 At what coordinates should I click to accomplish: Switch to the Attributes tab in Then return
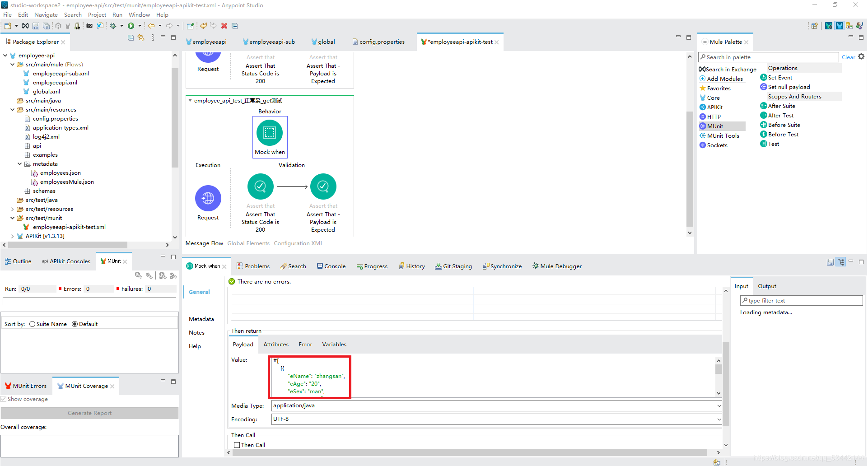point(276,345)
